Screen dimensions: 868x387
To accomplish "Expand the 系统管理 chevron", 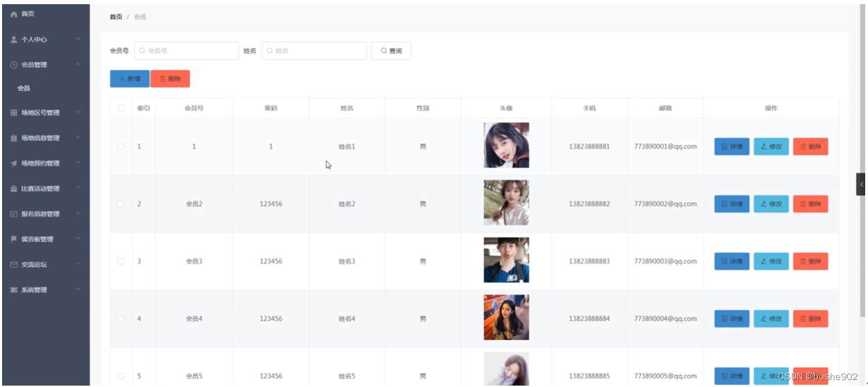I will pos(78,290).
